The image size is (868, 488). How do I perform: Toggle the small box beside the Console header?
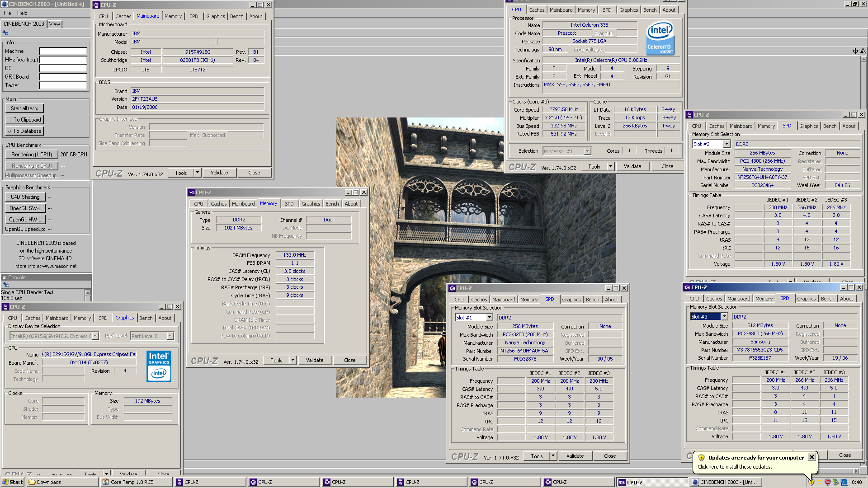(x=4, y=277)
